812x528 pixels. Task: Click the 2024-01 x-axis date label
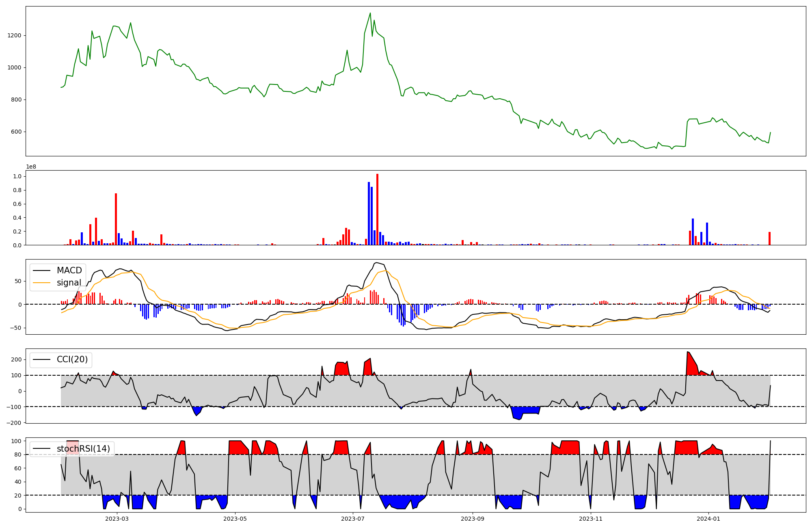708,519
